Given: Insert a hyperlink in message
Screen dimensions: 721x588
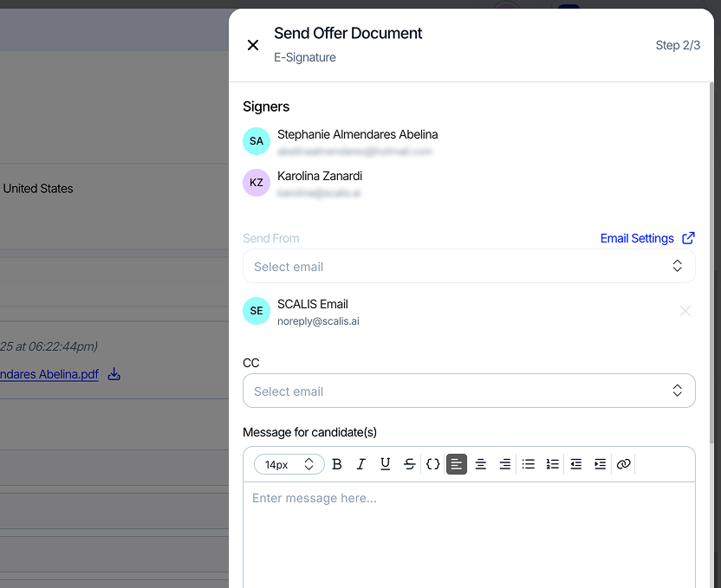Looking at the screenshot, I should click(624, 464).
